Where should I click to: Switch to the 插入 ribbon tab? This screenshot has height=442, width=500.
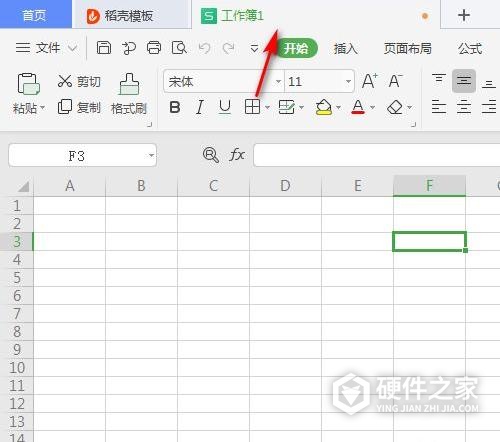point(346,49)
